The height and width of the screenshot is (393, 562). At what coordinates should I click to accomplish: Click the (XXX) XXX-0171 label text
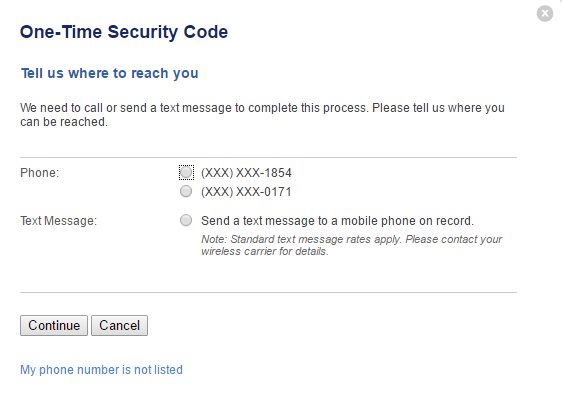tap(246, 192)
